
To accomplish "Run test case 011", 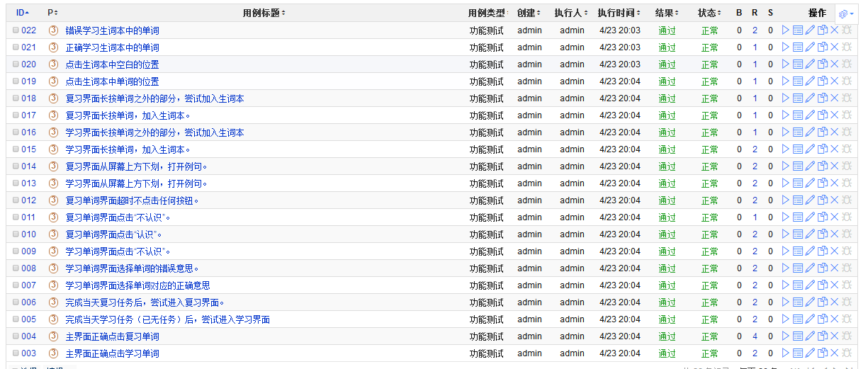I will 786,217.
